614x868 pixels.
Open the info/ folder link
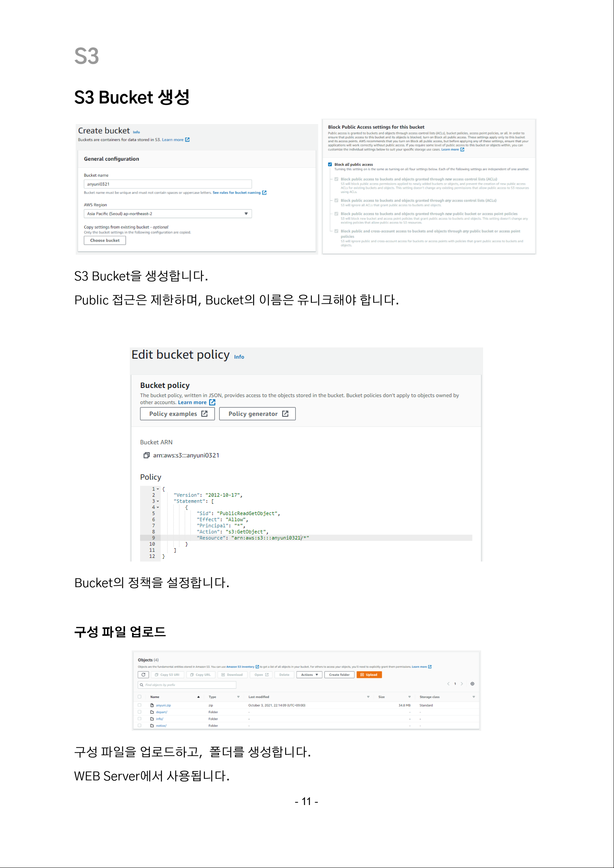159,719
